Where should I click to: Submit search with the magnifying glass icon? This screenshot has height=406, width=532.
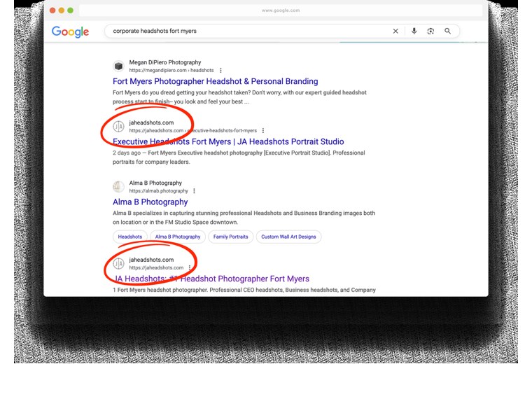(447, 31)
